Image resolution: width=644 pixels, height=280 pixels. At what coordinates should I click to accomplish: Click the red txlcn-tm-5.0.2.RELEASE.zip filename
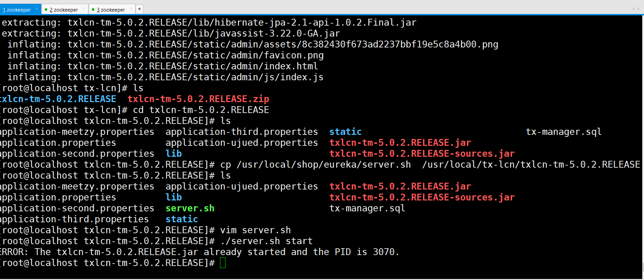(198, 99)
